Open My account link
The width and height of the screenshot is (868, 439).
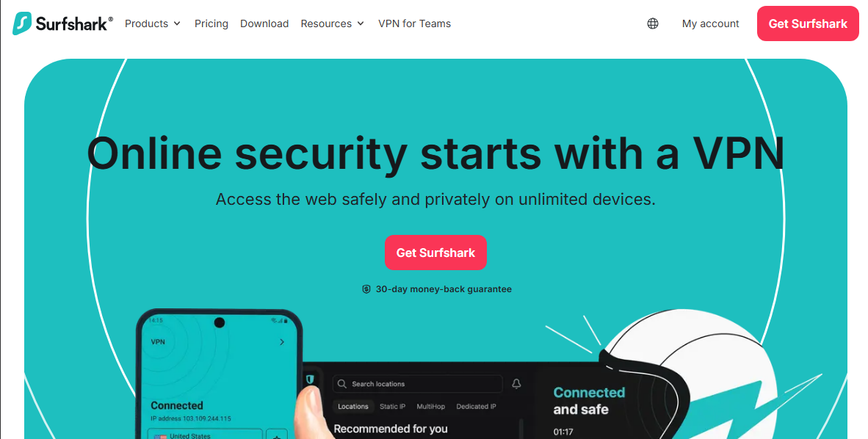click(710, 23)
